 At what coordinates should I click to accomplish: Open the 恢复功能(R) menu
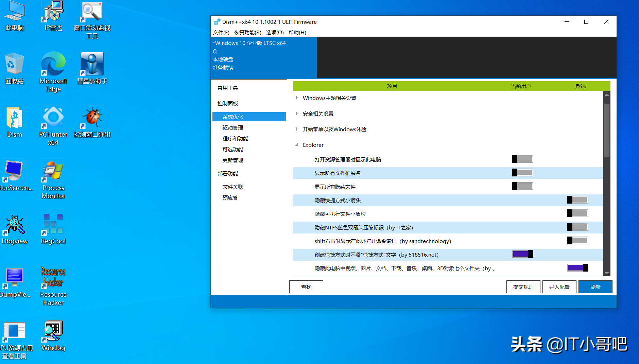pos(247,32)
